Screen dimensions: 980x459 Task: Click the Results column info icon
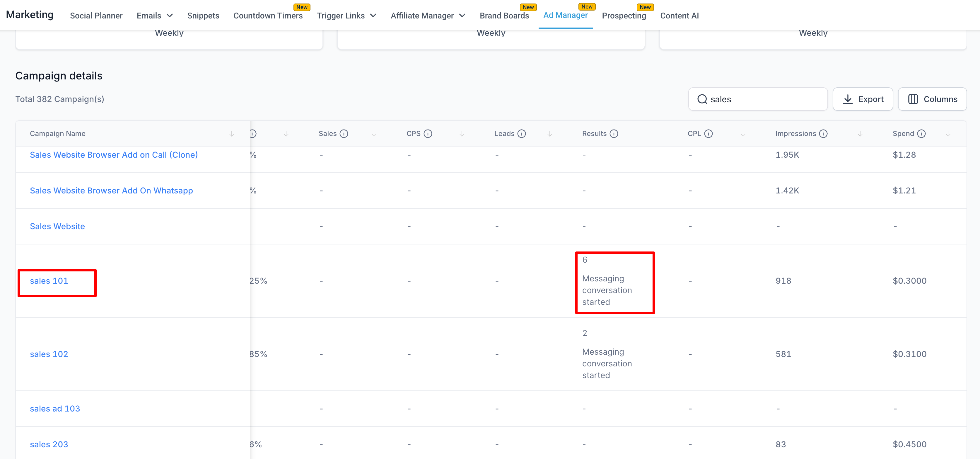614,134
